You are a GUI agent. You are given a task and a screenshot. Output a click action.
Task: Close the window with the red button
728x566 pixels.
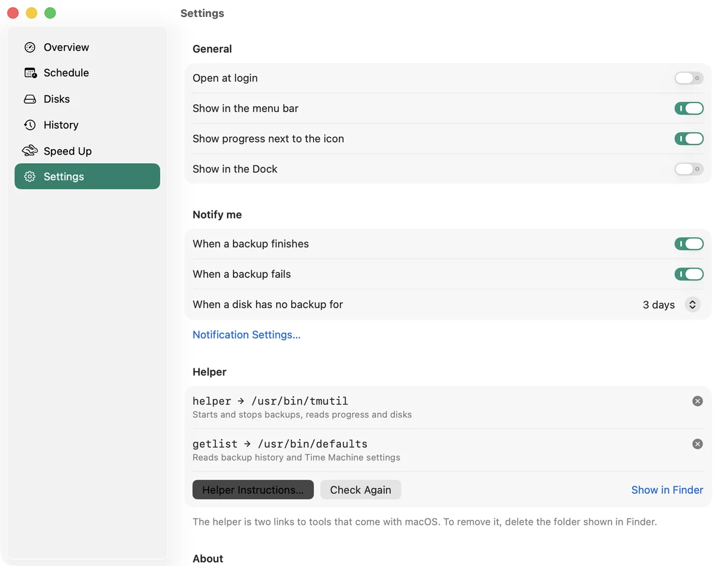(x=13, y=13)
